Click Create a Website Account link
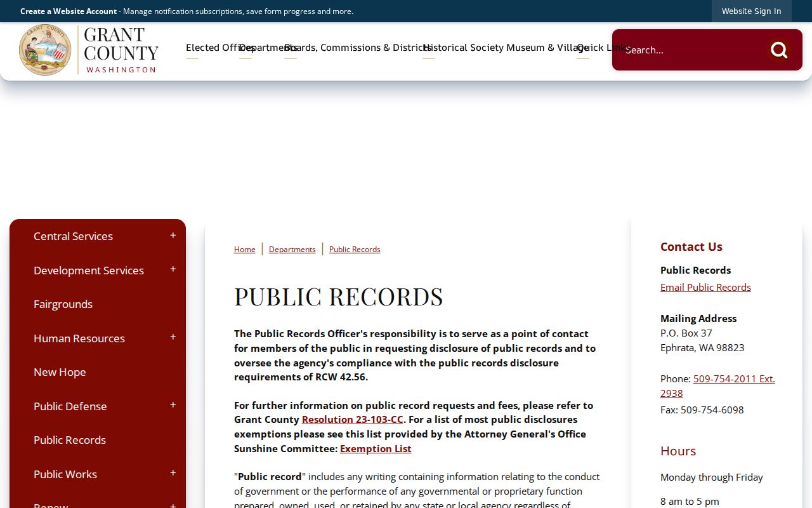 point(69,11)
